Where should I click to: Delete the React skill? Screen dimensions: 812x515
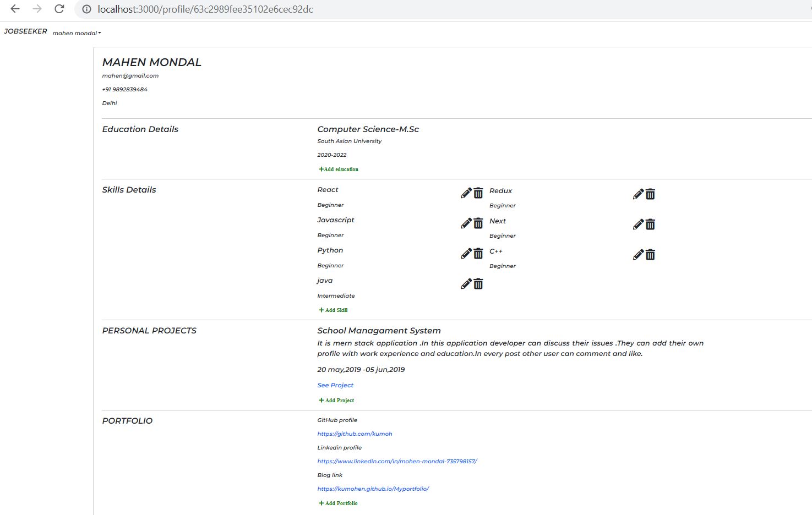(478, 193)
